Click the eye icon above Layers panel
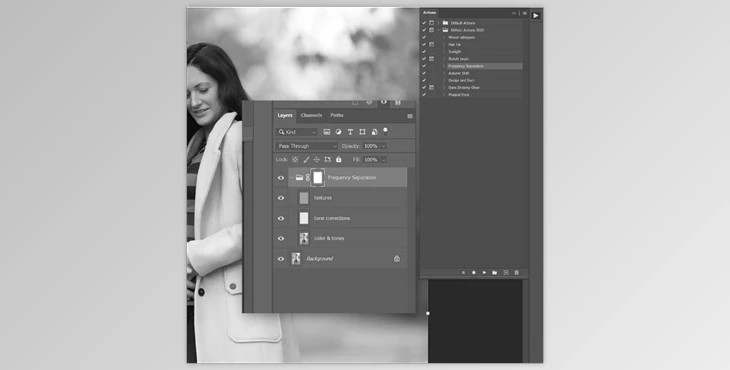Screen dimensions: 730x370 click(x=384, y=102)
